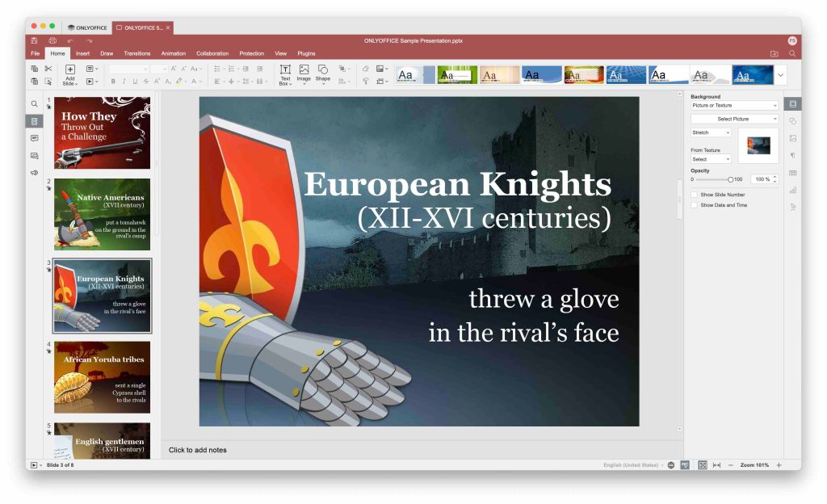Image resolution: width=827 pixels, height=504 pixels.
Task: Open shape settings in right sidebar
Action: point(792,121)
